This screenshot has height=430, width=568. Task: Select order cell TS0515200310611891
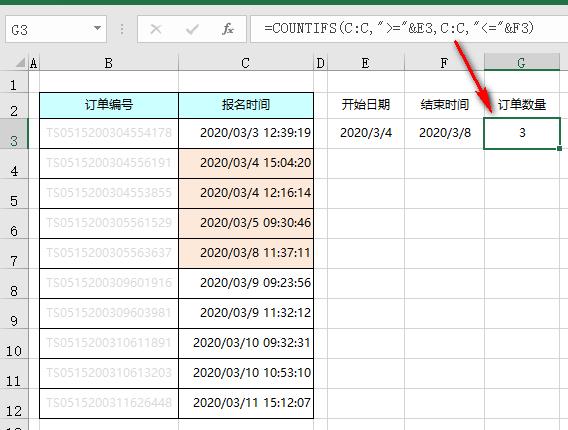[109, 343]
